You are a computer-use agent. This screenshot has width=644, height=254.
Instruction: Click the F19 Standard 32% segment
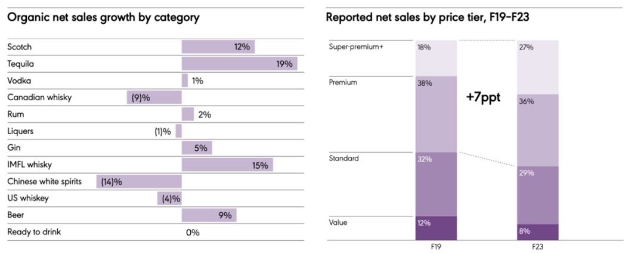[x=435, y=184]
